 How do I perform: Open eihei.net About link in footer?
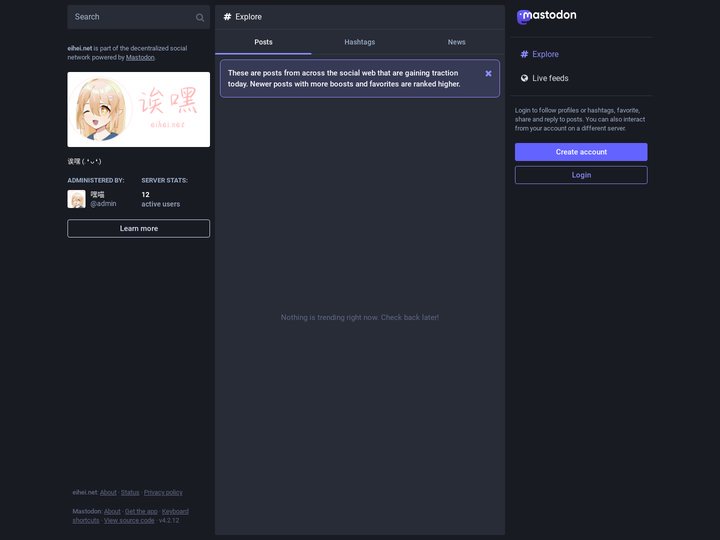pos(108,492)
